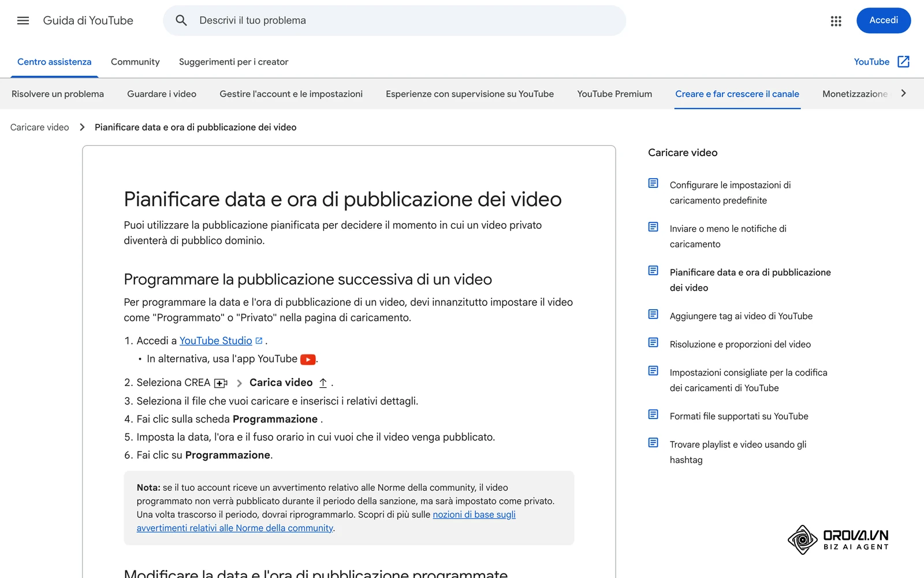Open Impostazioni consigliate per la codifica article
The height and width of the screenshot is (578, 924).
tap(748, 380)
